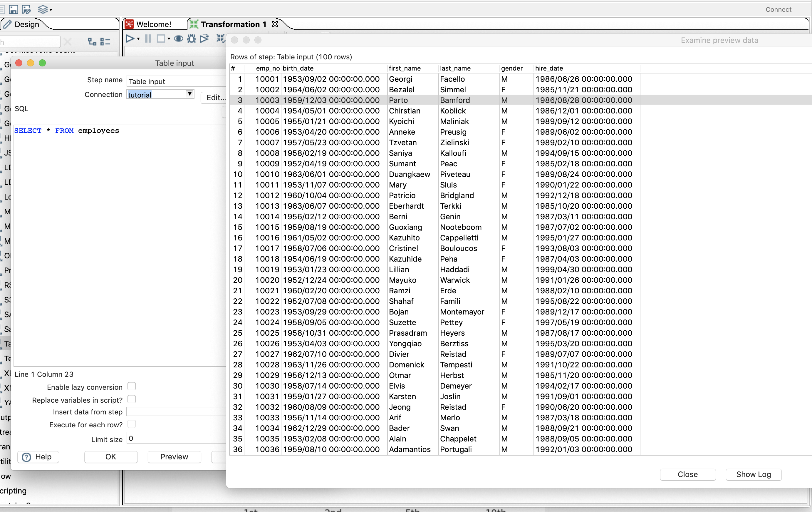The height and width of the screenshot is (512, 812).
Task: Click the Run transformation play icon
Action: coord(130,39)
